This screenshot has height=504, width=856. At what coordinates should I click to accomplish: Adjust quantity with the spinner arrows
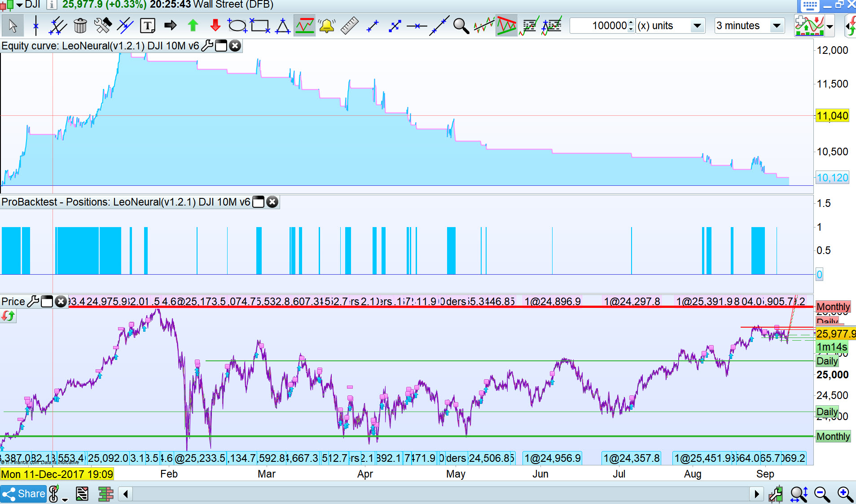(x=631, y=26)
